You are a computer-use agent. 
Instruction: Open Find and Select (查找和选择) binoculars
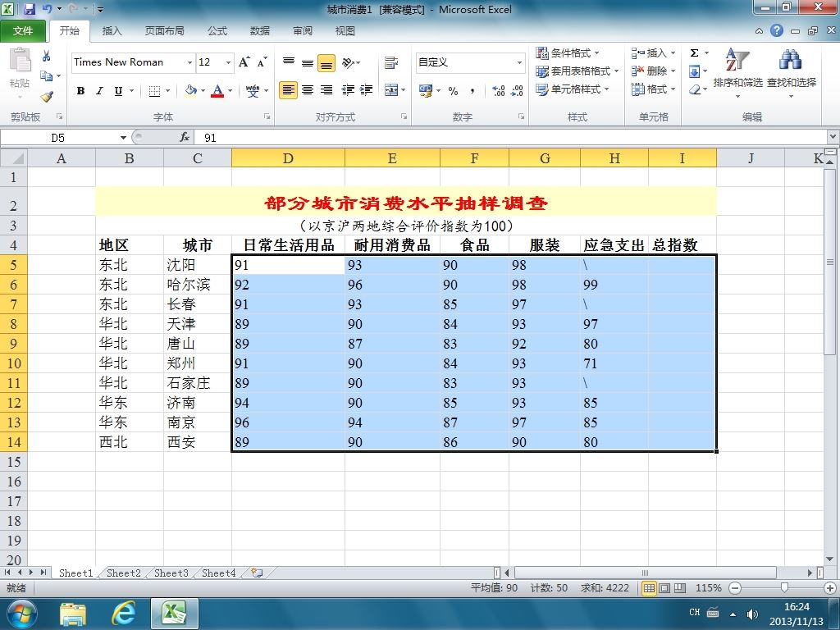pos(792,73)
